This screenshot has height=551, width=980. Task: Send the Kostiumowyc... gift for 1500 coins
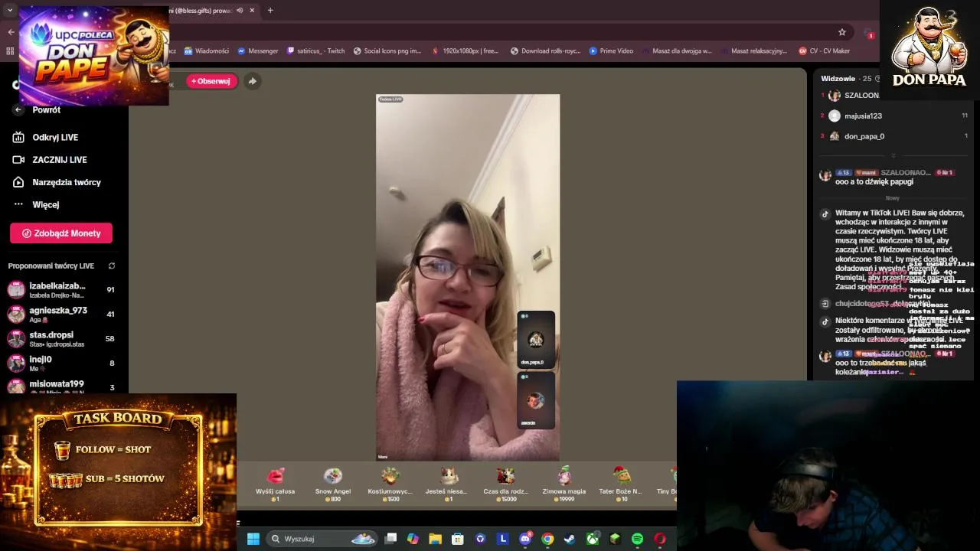pyautogui.click(x=390, y=484)
